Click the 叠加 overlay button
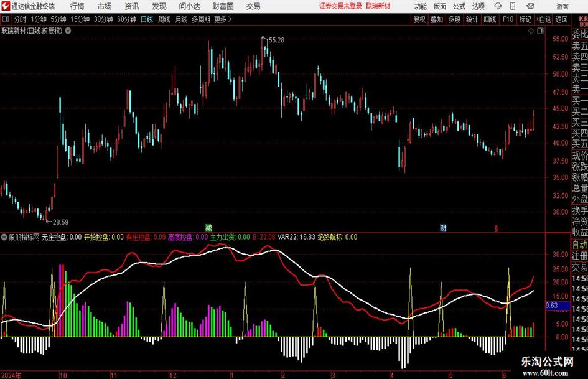588x379 pixels. (x=437, y=19)
